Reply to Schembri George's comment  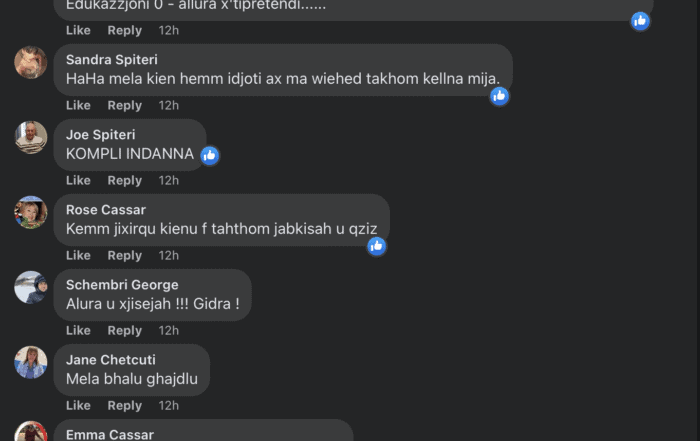coord(125,330)
